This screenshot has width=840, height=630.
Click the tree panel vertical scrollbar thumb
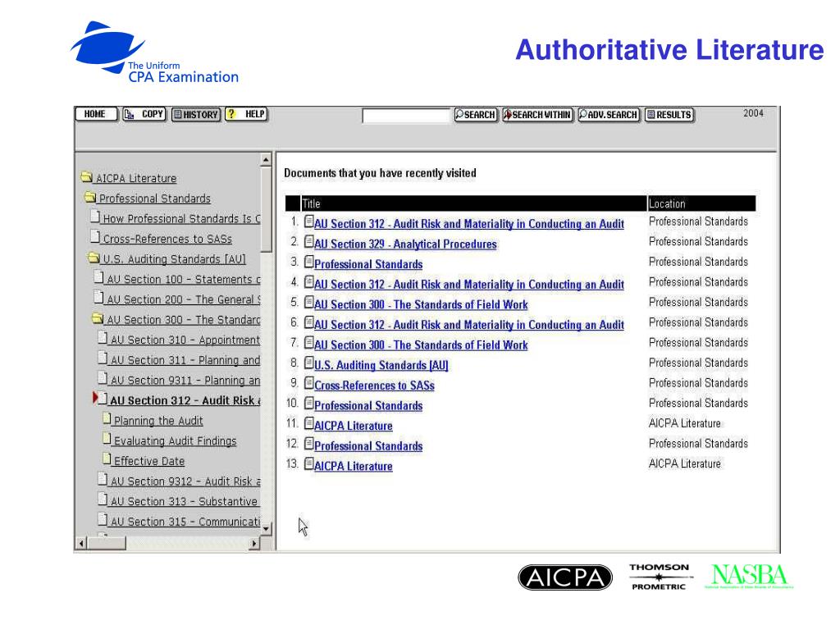click(266, 209)
